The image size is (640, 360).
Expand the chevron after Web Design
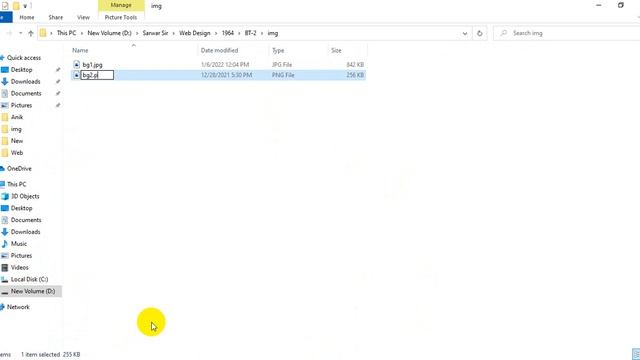tap(216, 33)
